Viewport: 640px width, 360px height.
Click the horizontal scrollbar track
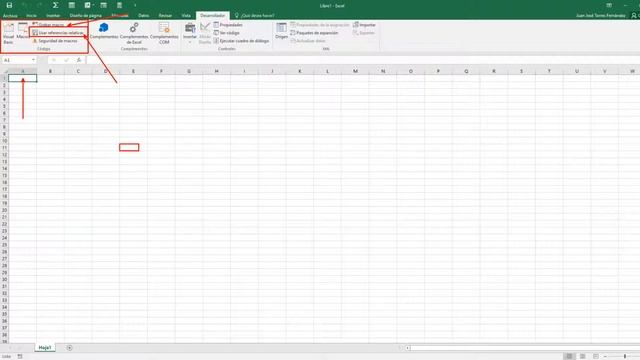(525, 348)
